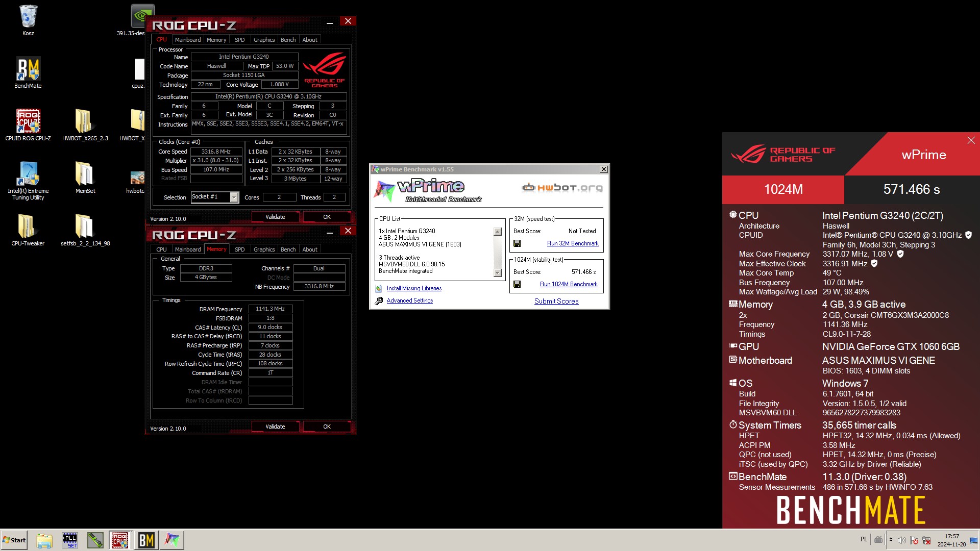Open Bench tab in upper CPU-Z window
Screen dimensions: 980x551
(x=288, y=40)
